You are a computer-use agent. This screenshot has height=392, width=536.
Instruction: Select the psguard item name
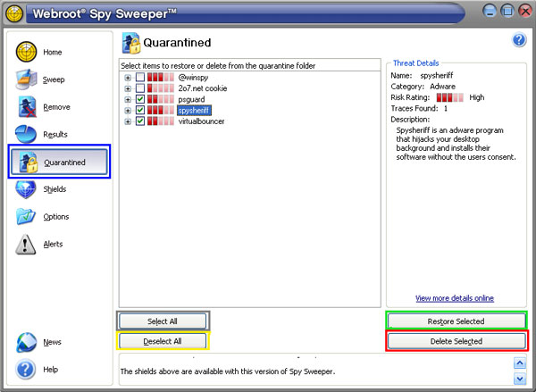pos(191,99)
